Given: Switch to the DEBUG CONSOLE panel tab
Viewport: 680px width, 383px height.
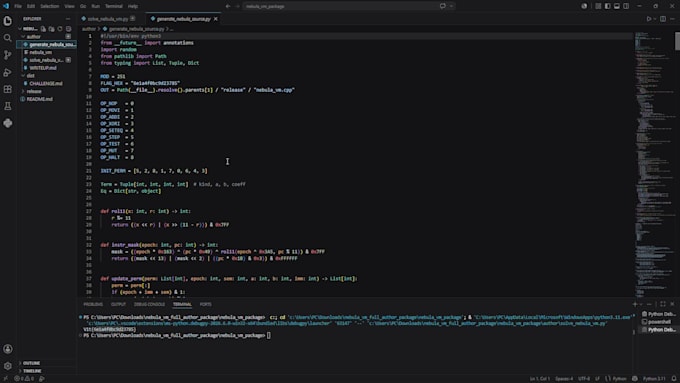Looking at the screenshot, I should coord(149,304).
